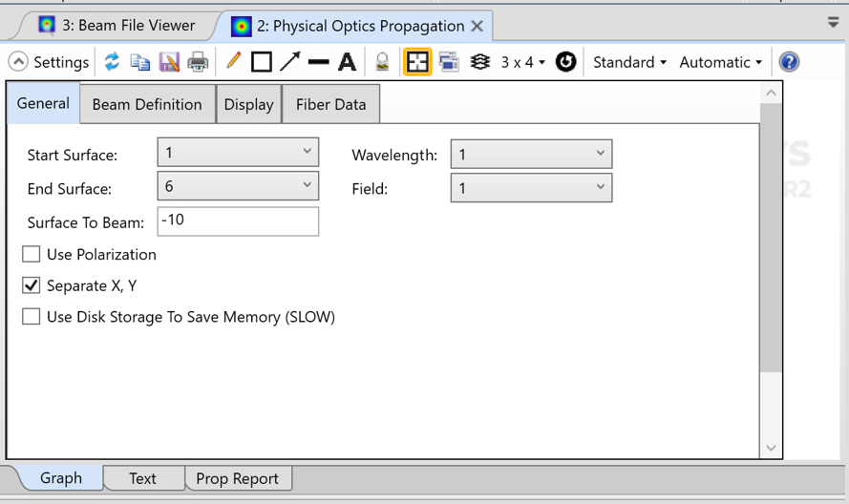Toggle the lock window icon
This screenshot has width=849, height=504.
[382, 62]
